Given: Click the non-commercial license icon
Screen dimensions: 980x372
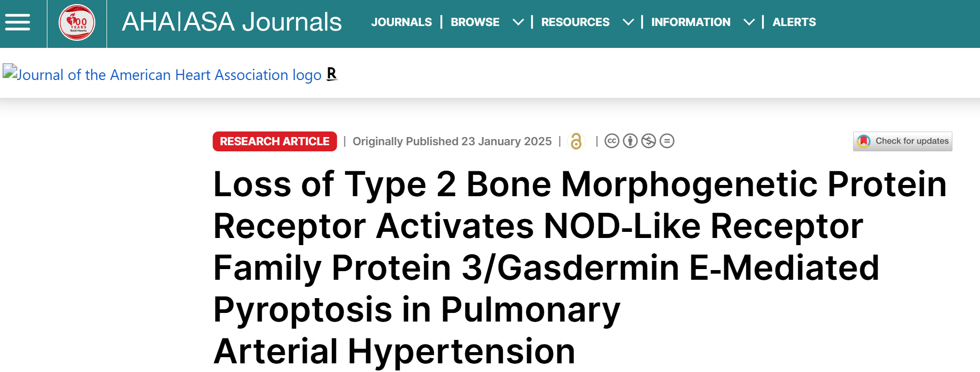Looking at the screenshot, I should tap(649, 141).
